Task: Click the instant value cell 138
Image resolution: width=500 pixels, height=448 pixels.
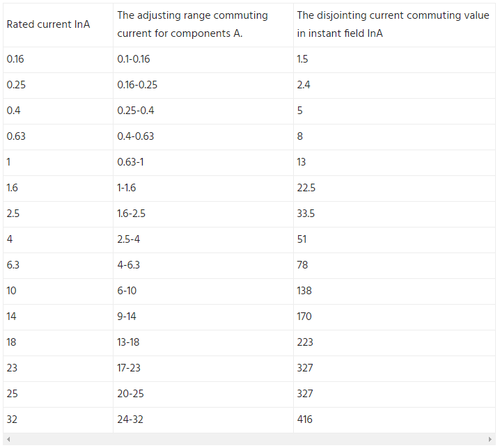Action: point(394,291)
